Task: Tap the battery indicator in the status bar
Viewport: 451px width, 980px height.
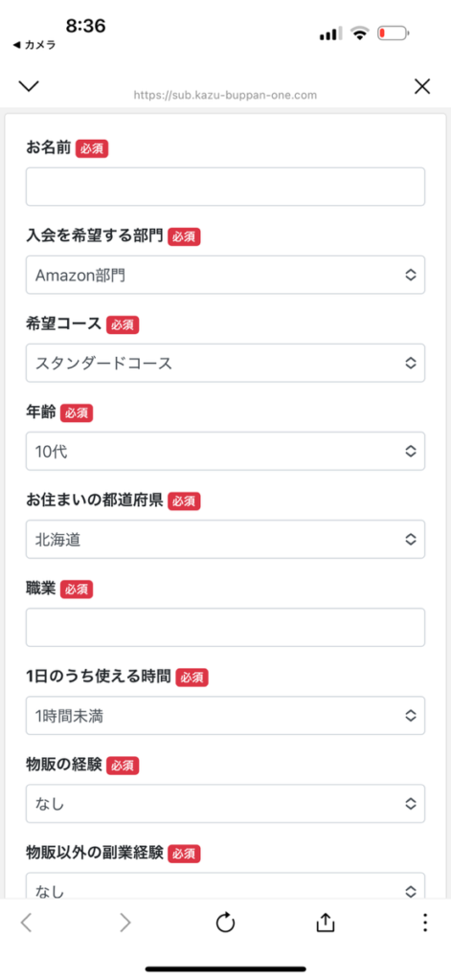Action: click(395, 33)
